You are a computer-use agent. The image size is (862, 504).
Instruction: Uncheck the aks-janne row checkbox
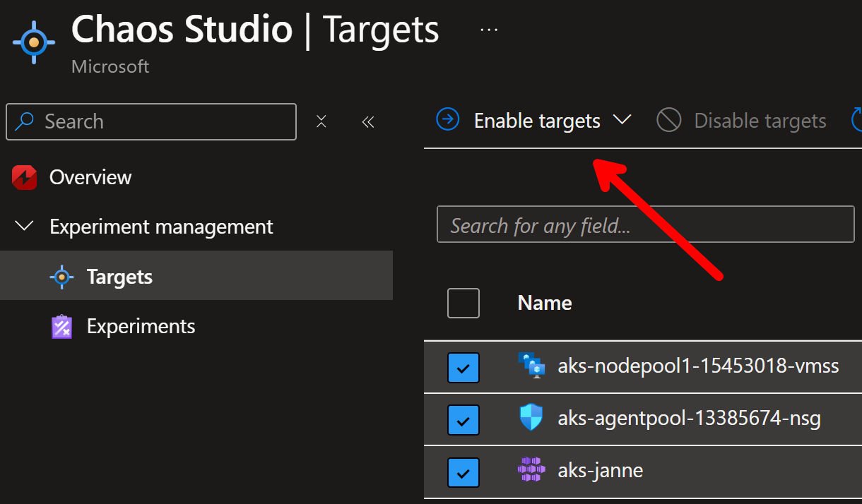pyautogui.click(x=464, y=473)
